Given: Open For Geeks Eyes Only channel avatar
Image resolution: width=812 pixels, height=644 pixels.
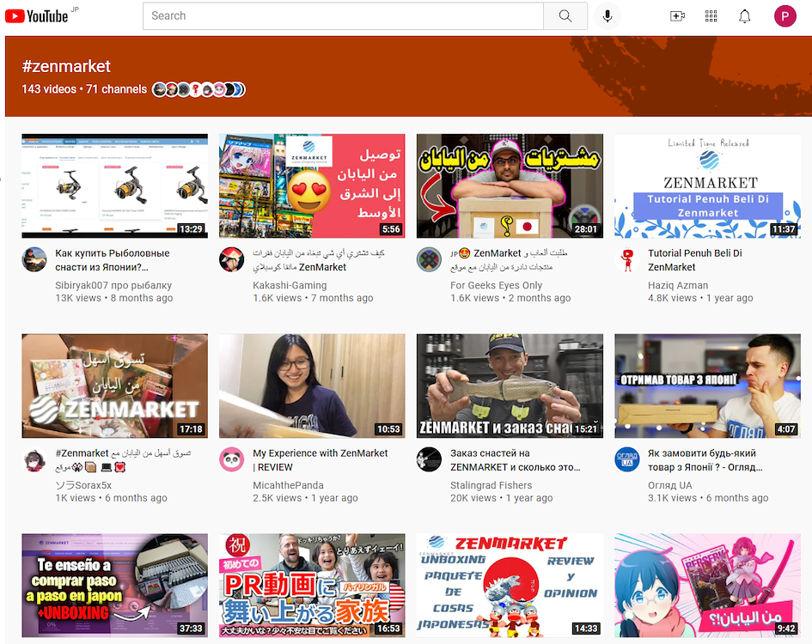Looking at the screenshot, I should [x=430, y=259].
